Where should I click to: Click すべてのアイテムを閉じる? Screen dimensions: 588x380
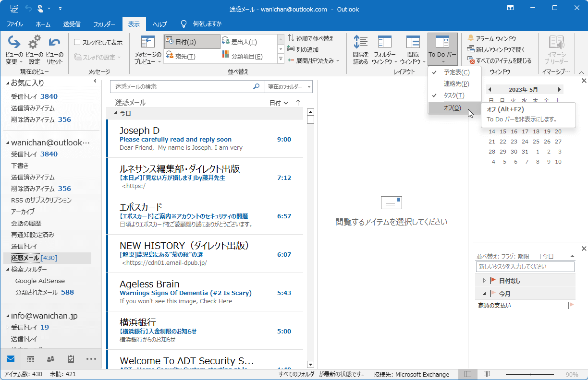coord(499,60)
